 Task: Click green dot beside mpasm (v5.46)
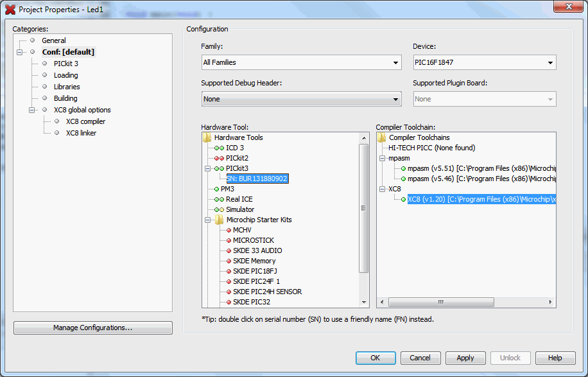(404, 179)
